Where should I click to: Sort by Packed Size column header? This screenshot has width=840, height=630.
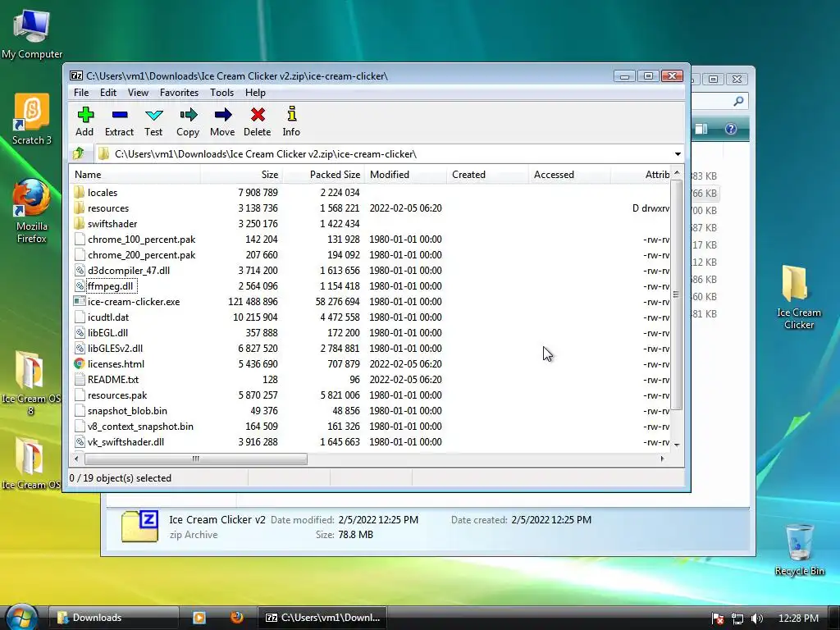[x=323, y=175]
